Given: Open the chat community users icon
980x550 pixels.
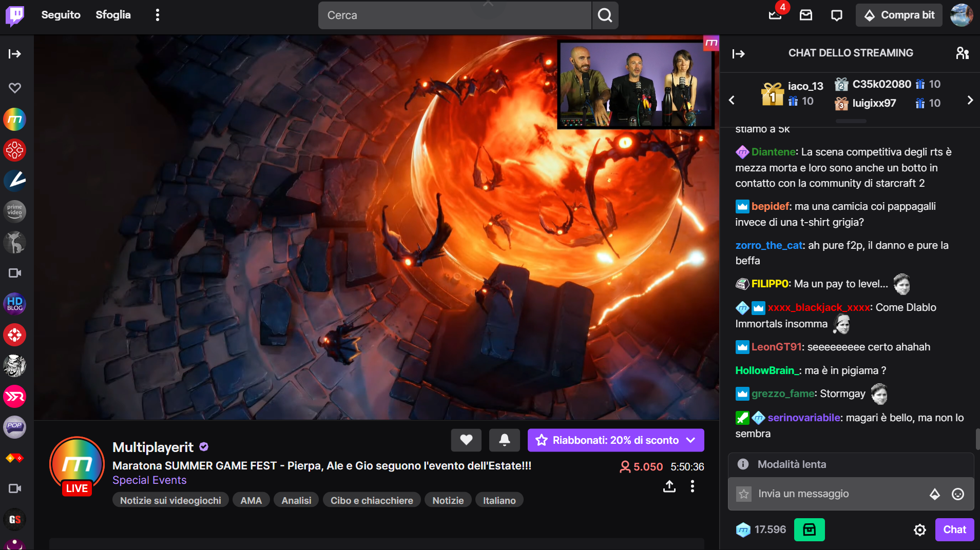Looking at the screenshot, I should 962,53.
